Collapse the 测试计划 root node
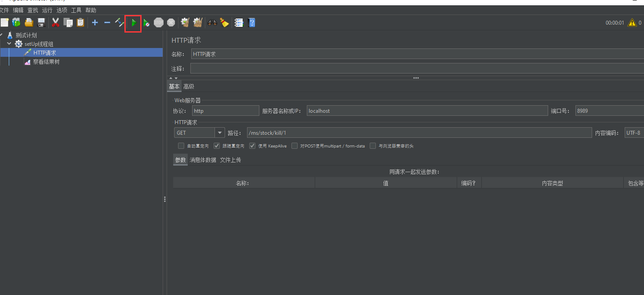The height and width of the screenshot is (295, 644). pos(1,35)
